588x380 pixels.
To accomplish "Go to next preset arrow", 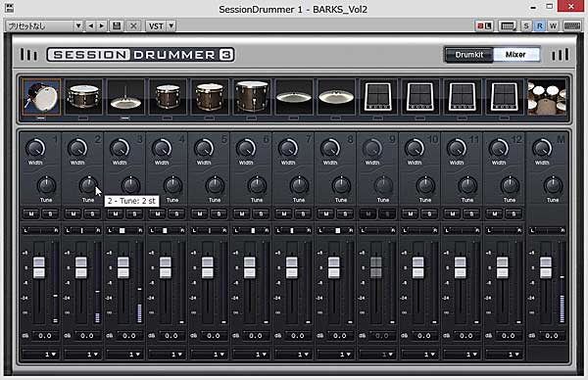I will pyautogui.click(x=102, y=25).
